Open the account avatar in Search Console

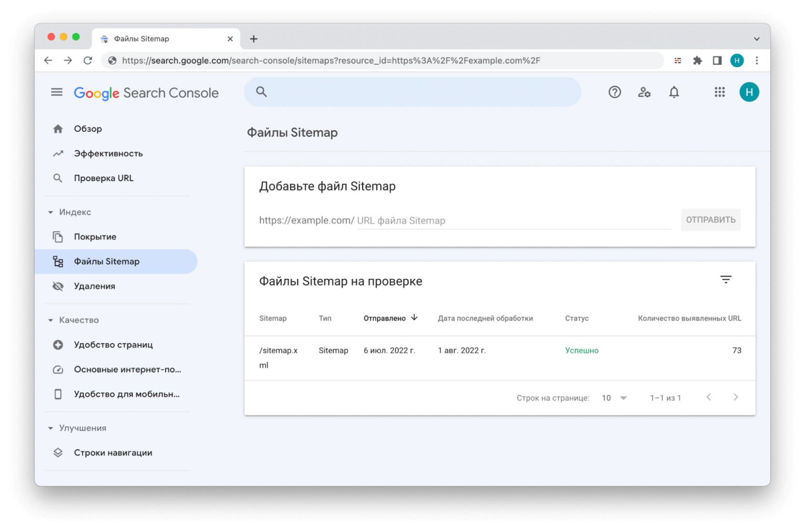pyautogui.click(x=749, y=92)
